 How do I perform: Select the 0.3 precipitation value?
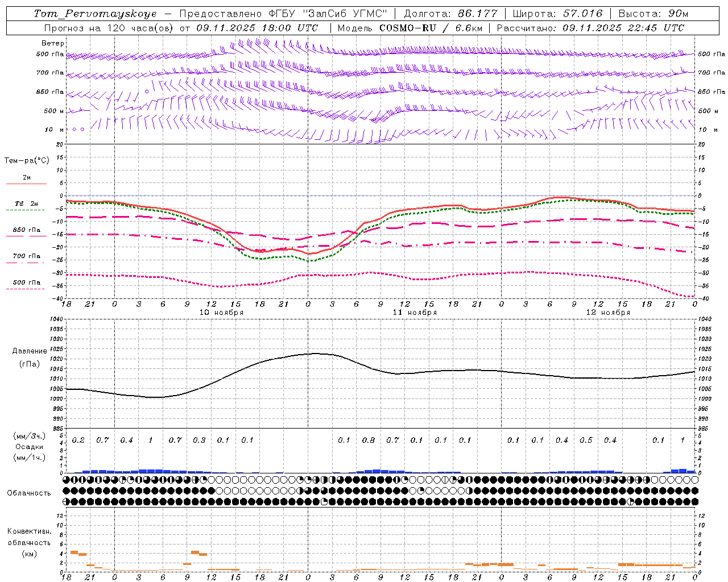click(199, 440)
